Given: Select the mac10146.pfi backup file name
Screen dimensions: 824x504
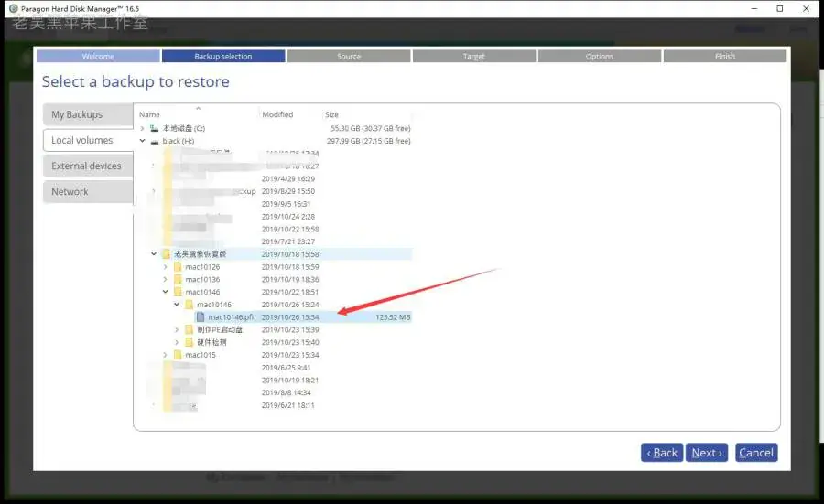Looking at the screenshot, I should click(x=231, y=317).
